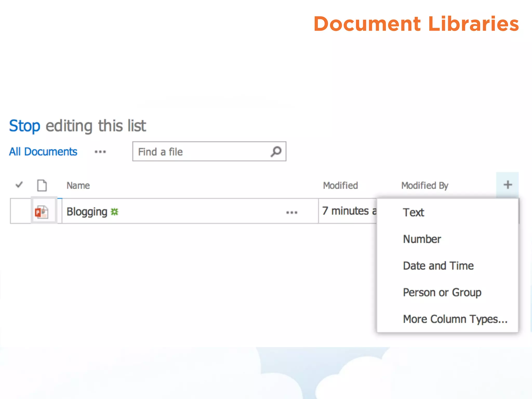Viewport: 532px width, 399px height.
Task: Choose Person or Group column type
Action: 442,292
